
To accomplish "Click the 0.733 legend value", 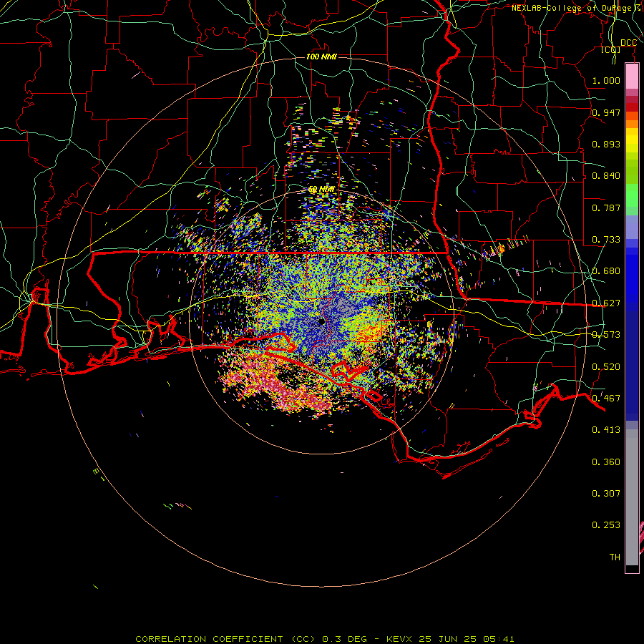I will point(606,240).
